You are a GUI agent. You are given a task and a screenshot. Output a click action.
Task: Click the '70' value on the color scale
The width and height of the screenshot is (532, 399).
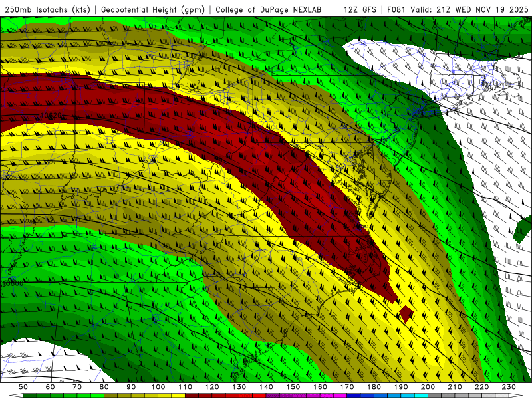(77, 387)
